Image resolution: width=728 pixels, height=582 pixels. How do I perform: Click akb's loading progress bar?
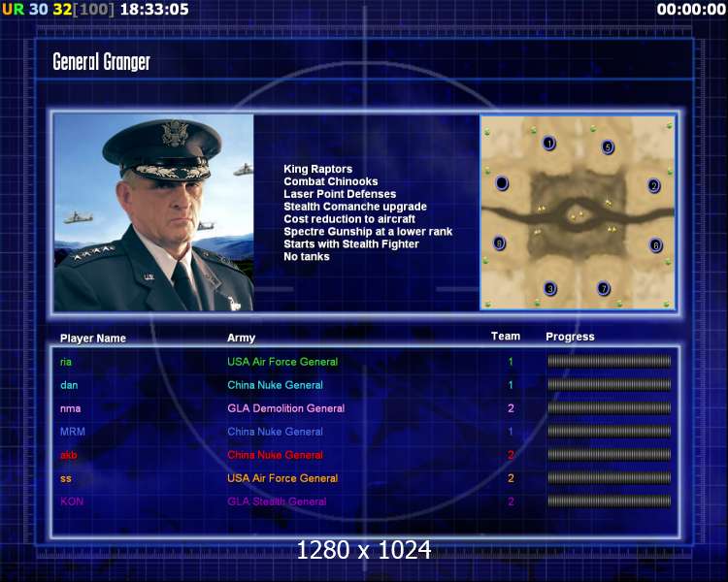[610, 454]
